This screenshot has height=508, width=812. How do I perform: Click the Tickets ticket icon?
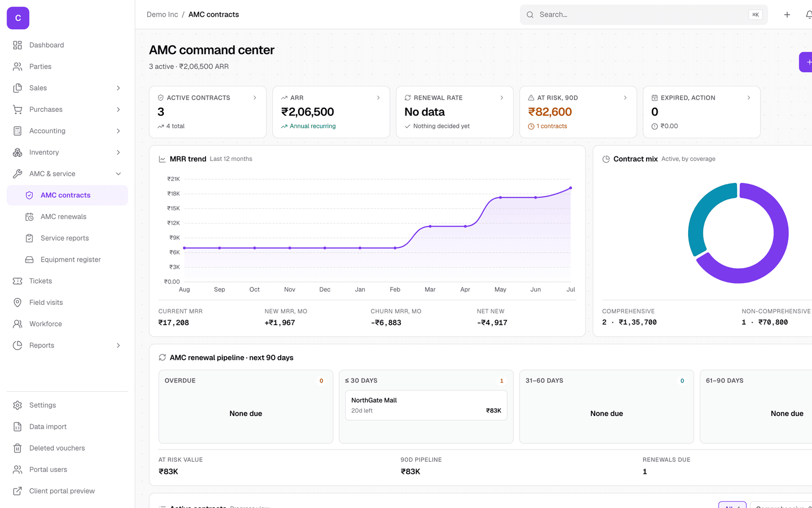(x=17, y=281)
